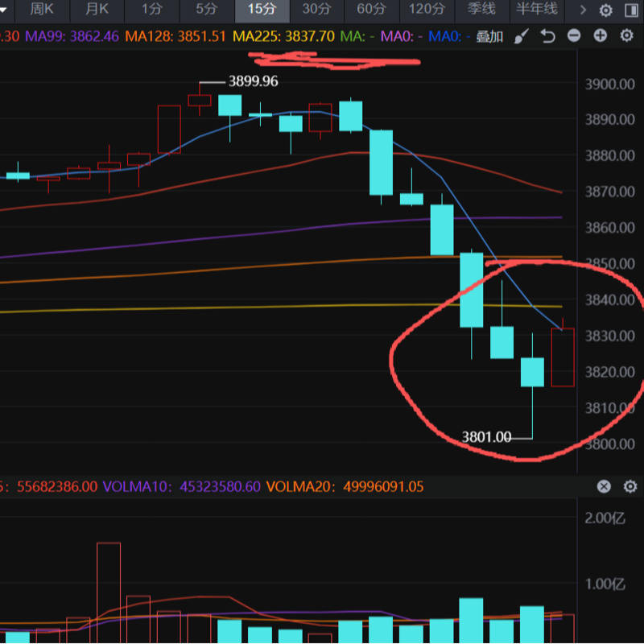Switch to the 月K period tab
Viewport: 644px width, 644px height.
[x=96, y=10]
